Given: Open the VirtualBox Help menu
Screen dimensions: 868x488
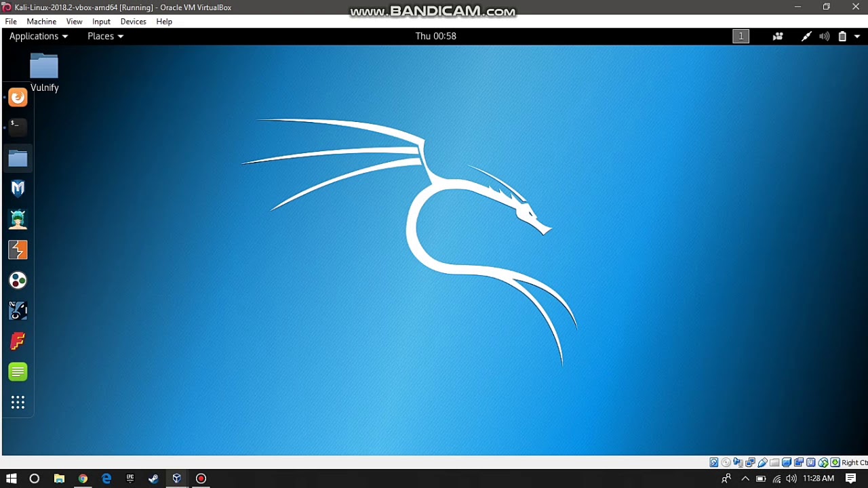Looking at the screenshot, I should pos(164,22).
